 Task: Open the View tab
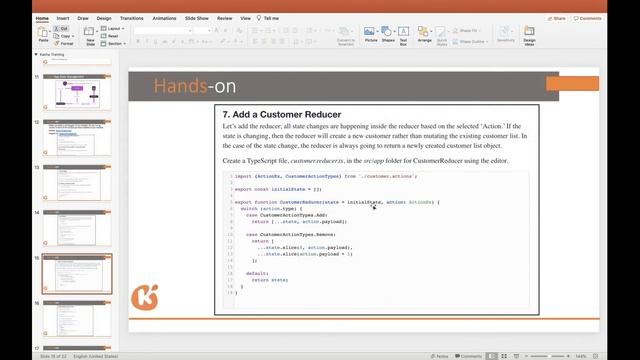pyautogui.click(x=245, y=18)
